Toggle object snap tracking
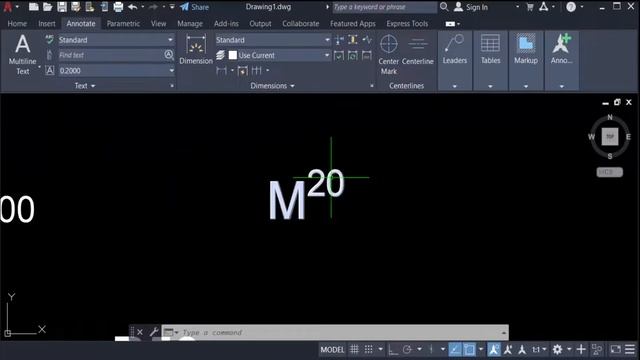The width and height of the screenshot is (640, 360). click(x=455, y=349)
